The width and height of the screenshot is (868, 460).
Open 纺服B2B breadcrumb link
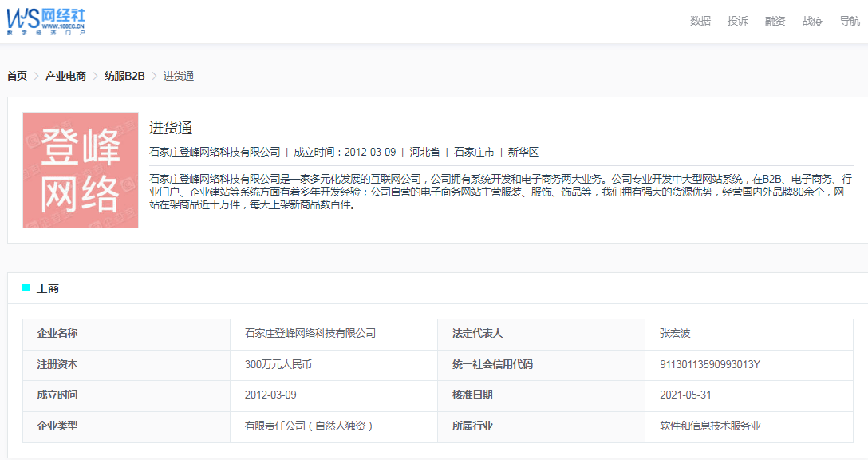point(124,76)
